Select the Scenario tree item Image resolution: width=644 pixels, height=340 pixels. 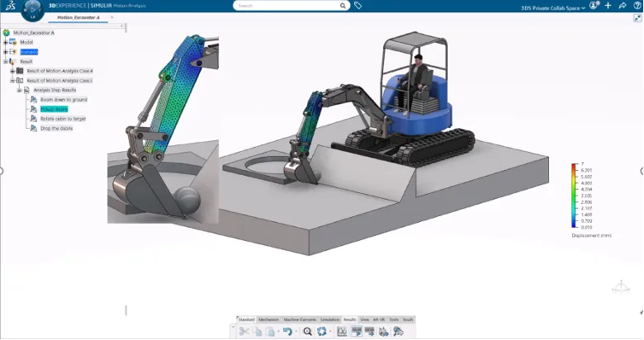coord(29,52)
